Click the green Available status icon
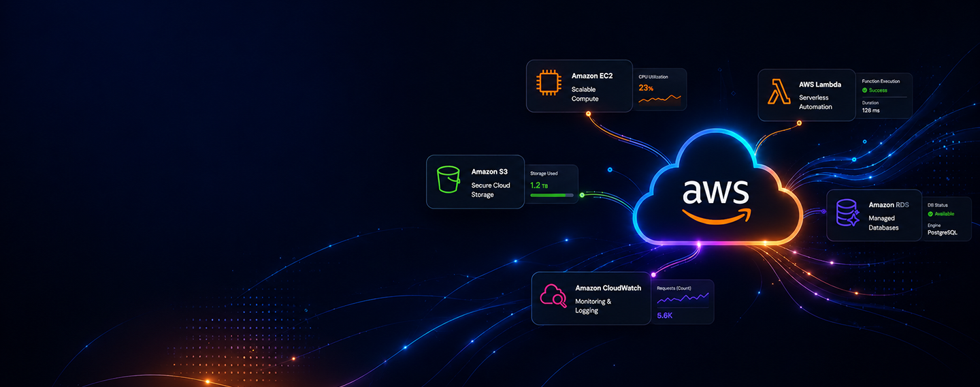Viewport: 980px width, 387px height. [x=930, y=214]
